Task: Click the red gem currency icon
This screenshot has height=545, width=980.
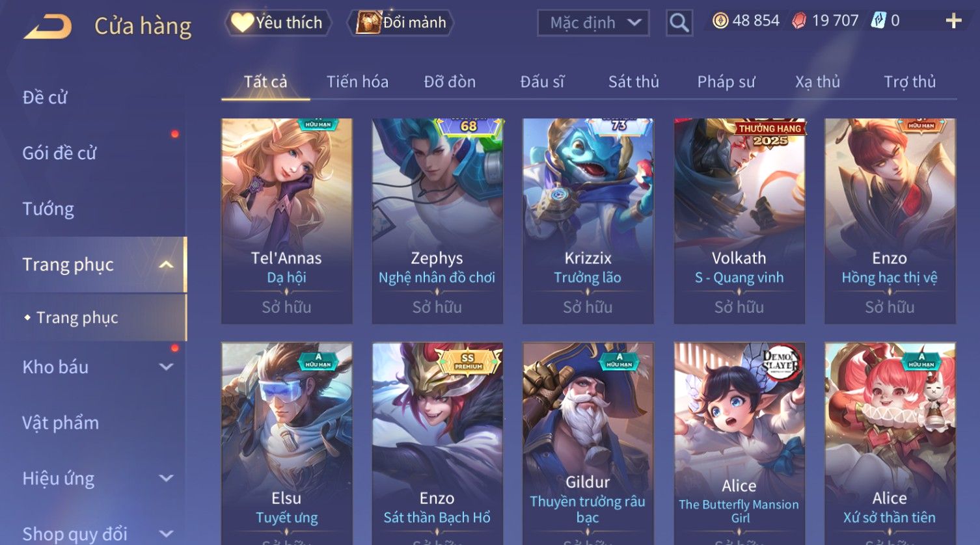Action: click(x=799, y=21)
